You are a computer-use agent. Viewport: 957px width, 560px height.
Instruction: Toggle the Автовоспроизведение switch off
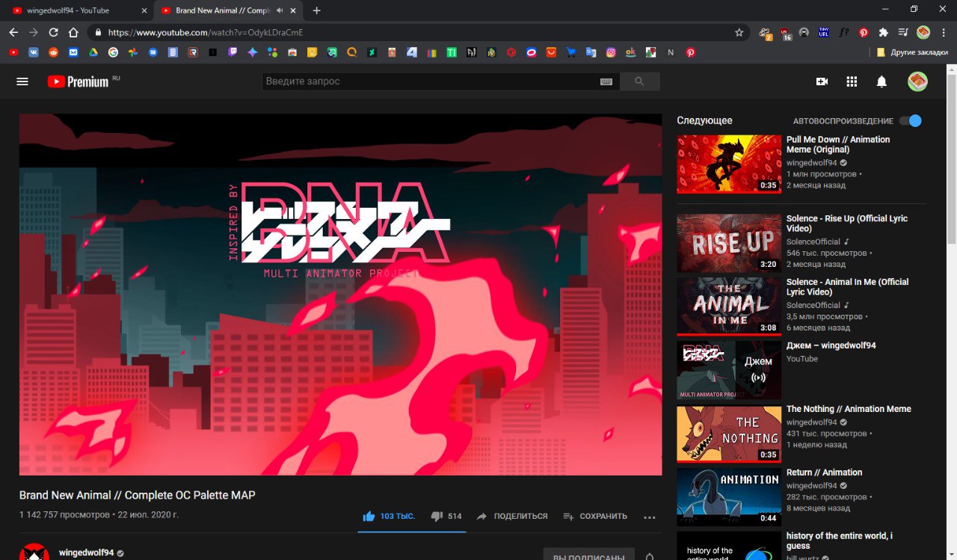click(911, 120)
